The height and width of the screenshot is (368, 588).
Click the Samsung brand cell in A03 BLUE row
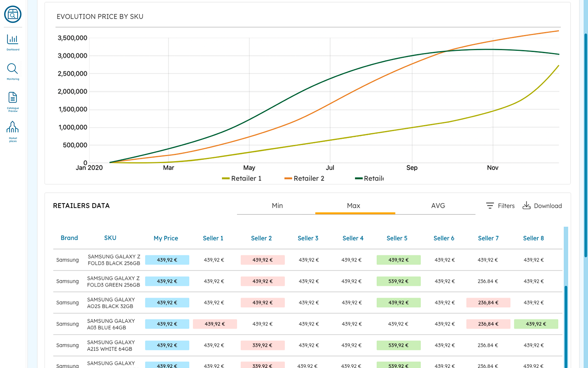click(x=67, y=324)
